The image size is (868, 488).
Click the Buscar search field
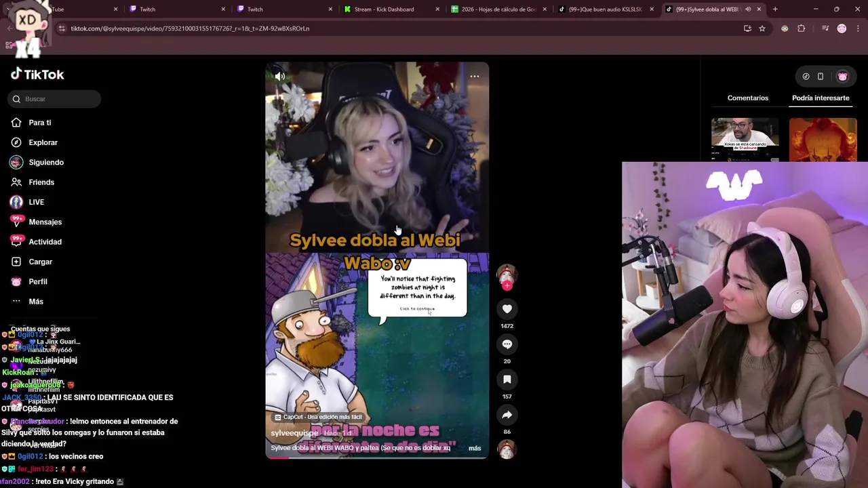[x=54, y=99]
